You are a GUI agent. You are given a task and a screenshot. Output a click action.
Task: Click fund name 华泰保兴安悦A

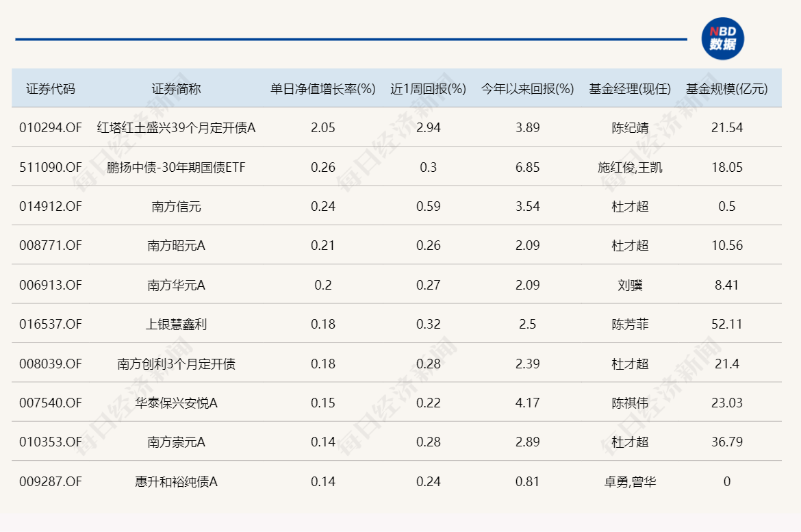(x=176, y=403)
